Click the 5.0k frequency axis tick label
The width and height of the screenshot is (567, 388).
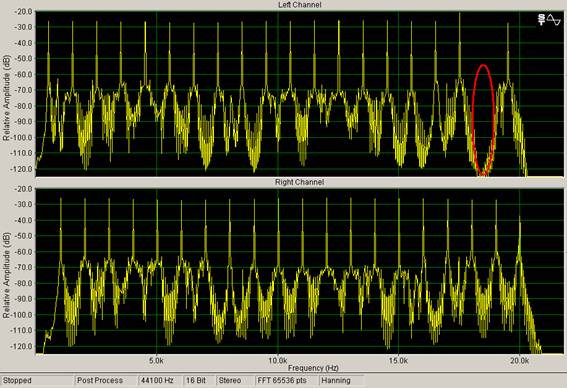(x=156, y=361)
